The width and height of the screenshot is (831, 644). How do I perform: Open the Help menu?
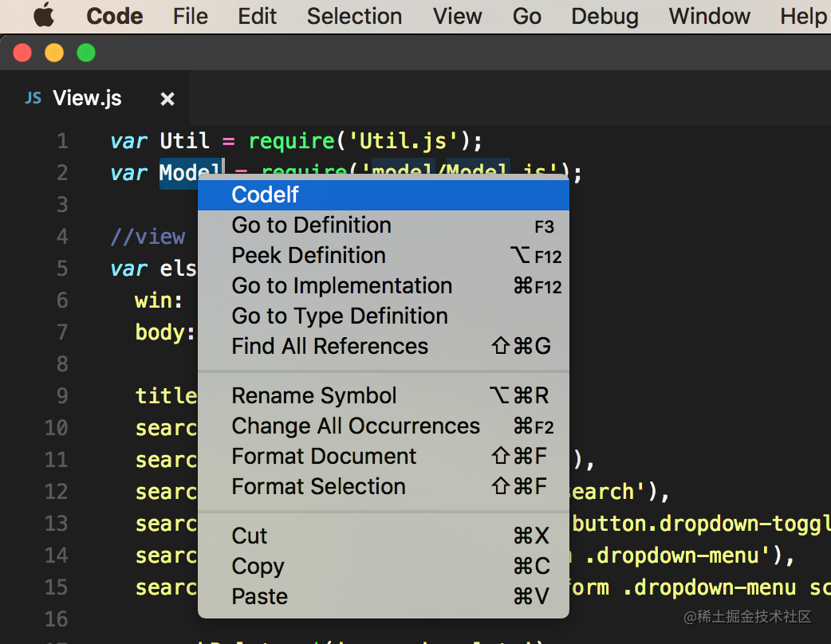(x=804, y=16)
